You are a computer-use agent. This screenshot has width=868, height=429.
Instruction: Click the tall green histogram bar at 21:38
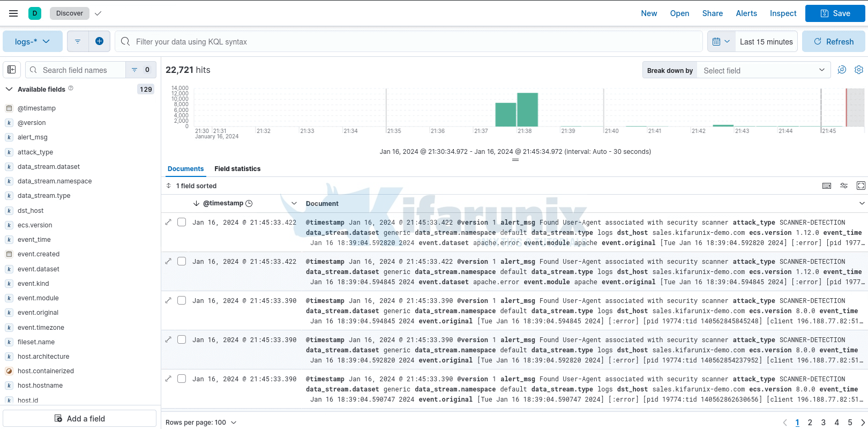click(527, 110)
